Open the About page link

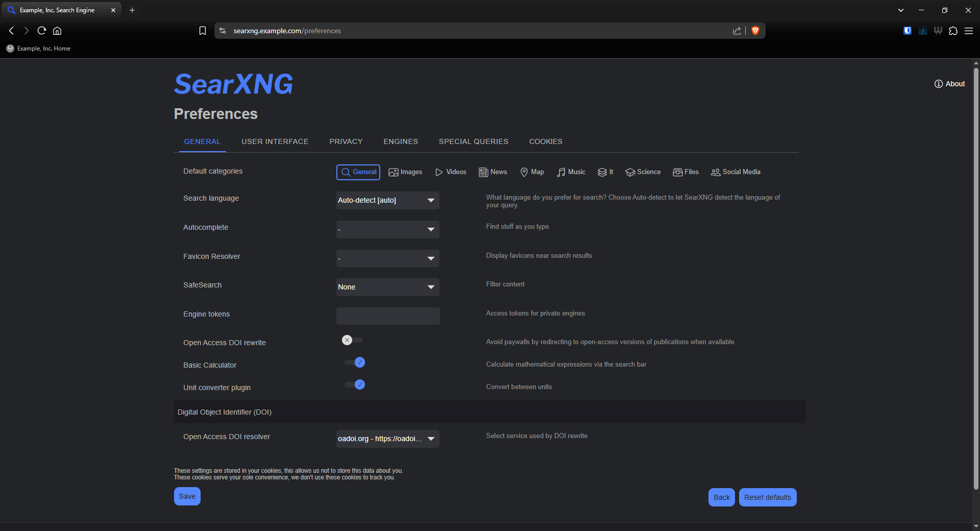click(949, 84)
